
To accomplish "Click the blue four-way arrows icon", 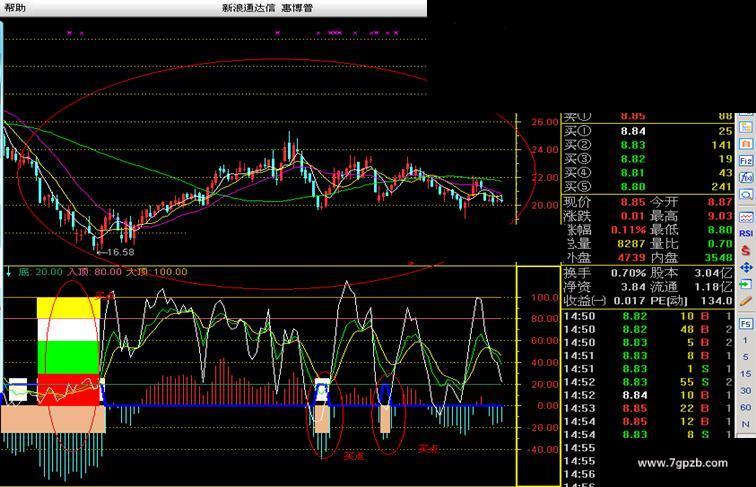I will pyautogui.click(x=746, y=267).
